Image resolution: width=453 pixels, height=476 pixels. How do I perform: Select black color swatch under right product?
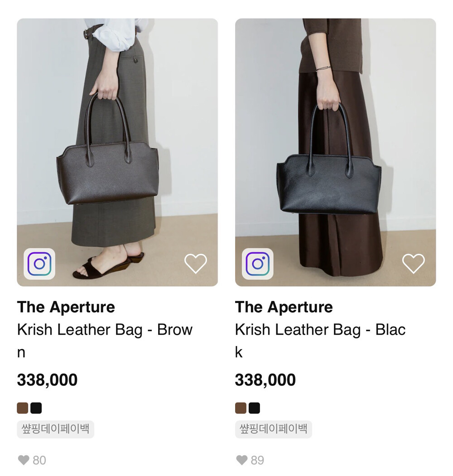[x=255, y=408]
